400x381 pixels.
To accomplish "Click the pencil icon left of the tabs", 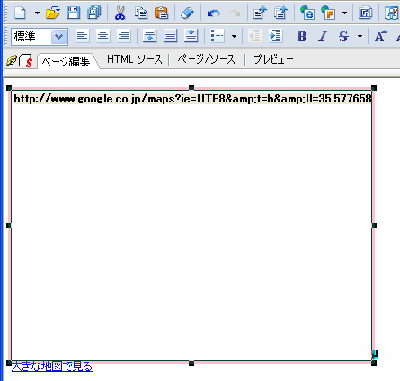I will pos(12,61).
